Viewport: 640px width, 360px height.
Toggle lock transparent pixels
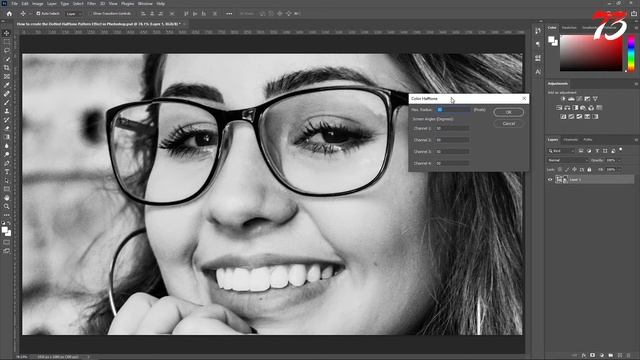pos(560,169)
